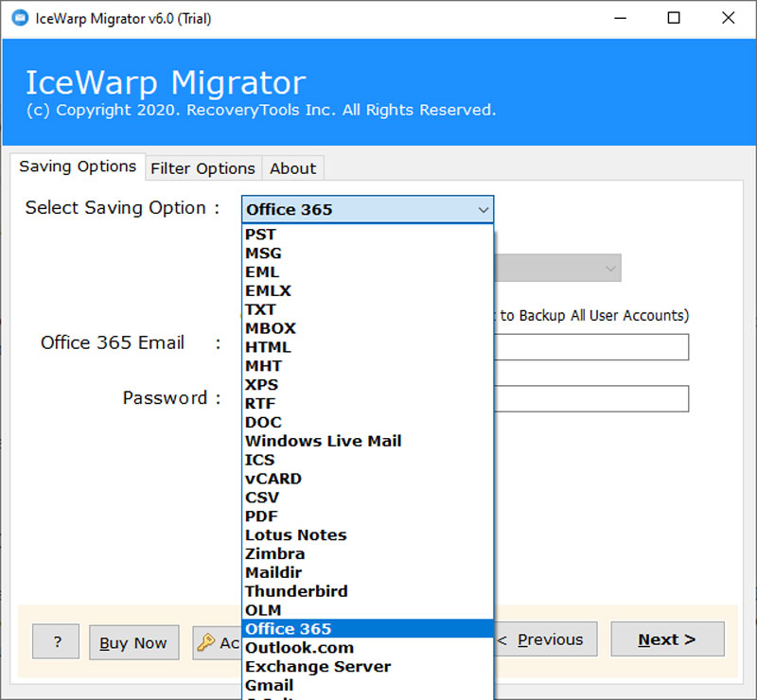The width and height of the screenshot is (757, 700).
Task: Open the Select Saving Option dropdown arrow
Action: (x=483, y=210)
